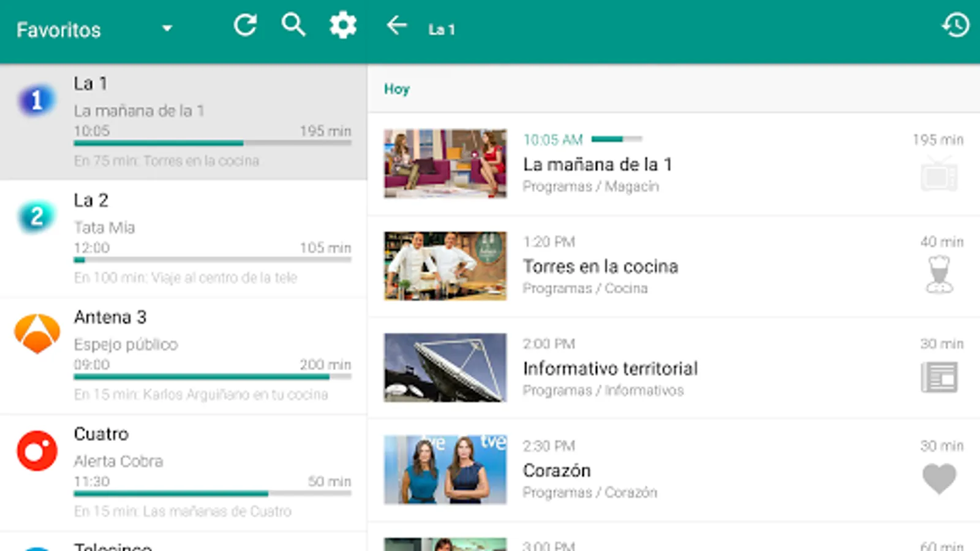This screenshot has height=551, width=980.
Task: Click 'Espejo público' under Antena 3
Action: tap(126, 345)
